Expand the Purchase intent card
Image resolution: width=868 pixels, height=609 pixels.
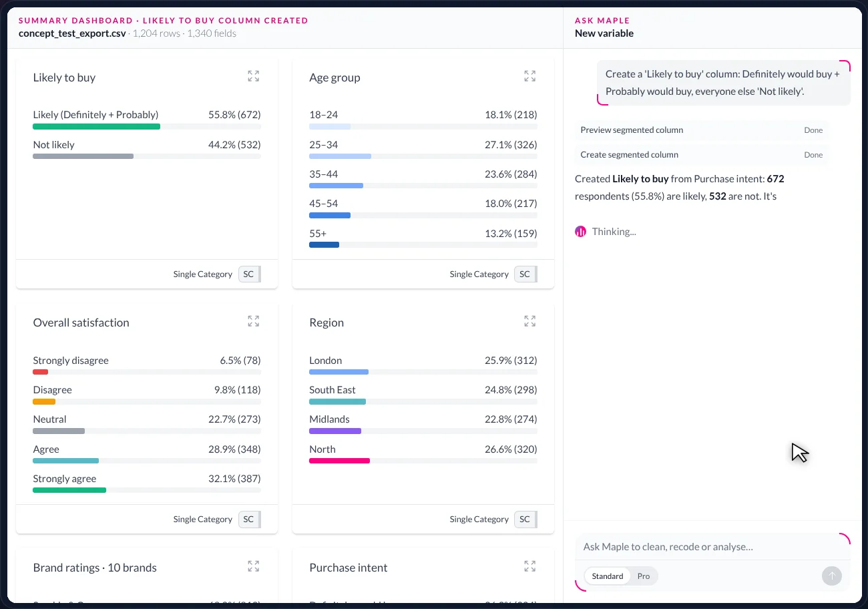pos(530,566)
